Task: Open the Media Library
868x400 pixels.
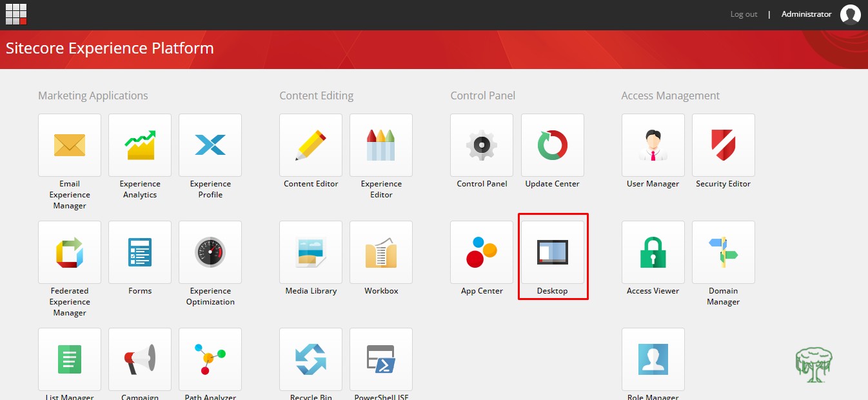Action: [311, 252]
